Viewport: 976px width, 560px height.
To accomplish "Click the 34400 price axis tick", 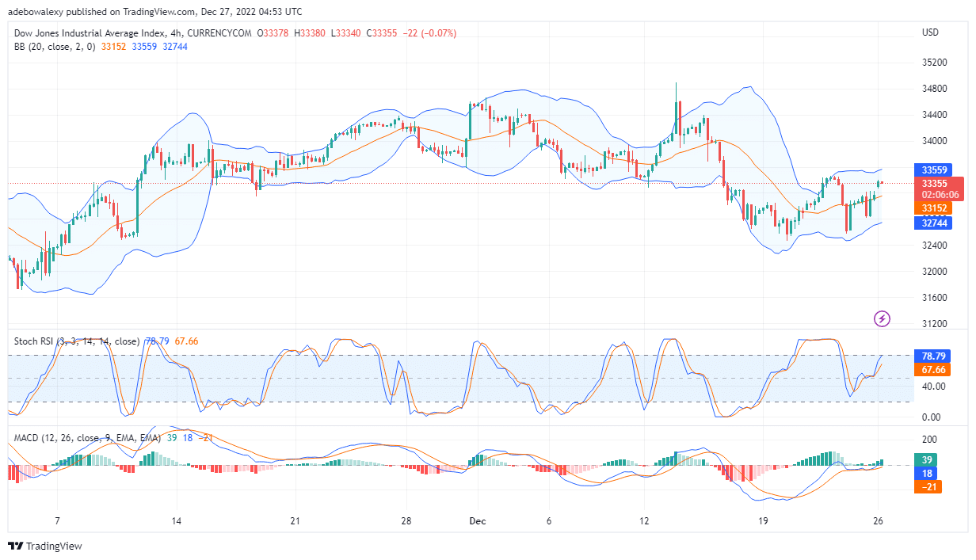I will 935,115.
